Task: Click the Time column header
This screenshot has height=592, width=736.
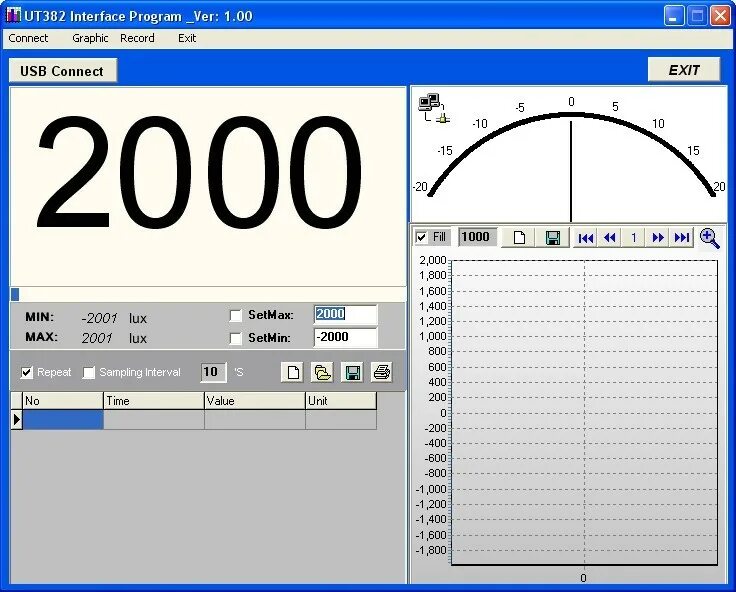Action: tap(154, 401)
